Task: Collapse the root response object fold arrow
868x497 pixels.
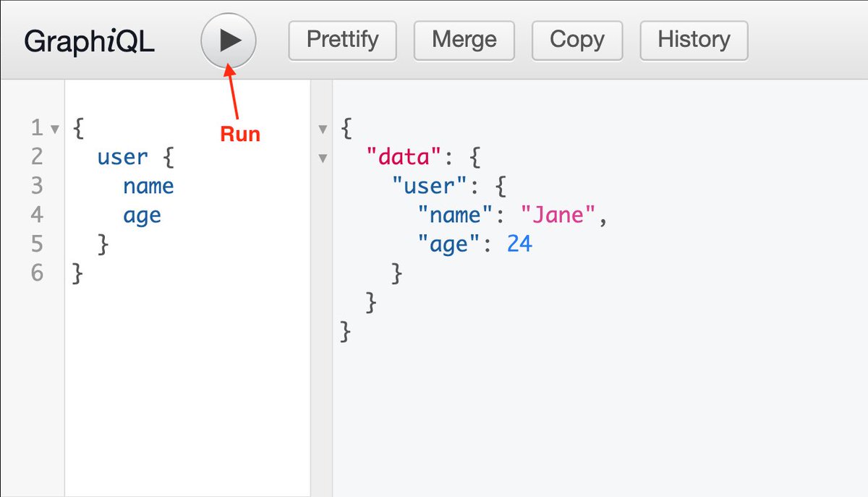Action: [x=323, y=129]
